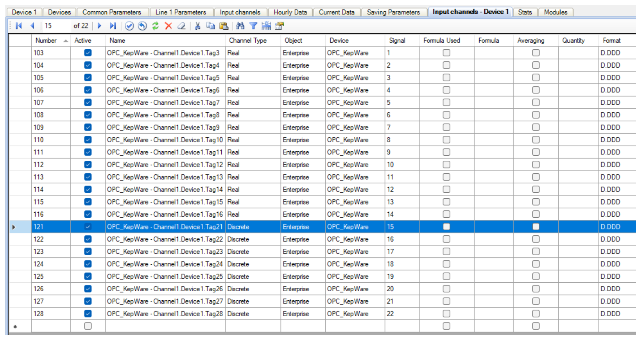This screenshot has width=644, height=340.
Task: Sort by the Number column header
Action: click(x=46, y=40)
